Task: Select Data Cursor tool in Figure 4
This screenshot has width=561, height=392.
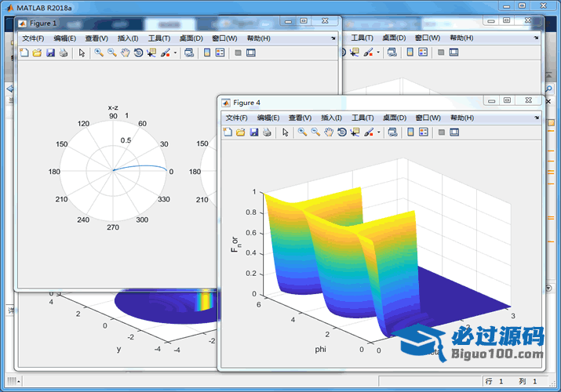Action: click(x=355, y=132)
